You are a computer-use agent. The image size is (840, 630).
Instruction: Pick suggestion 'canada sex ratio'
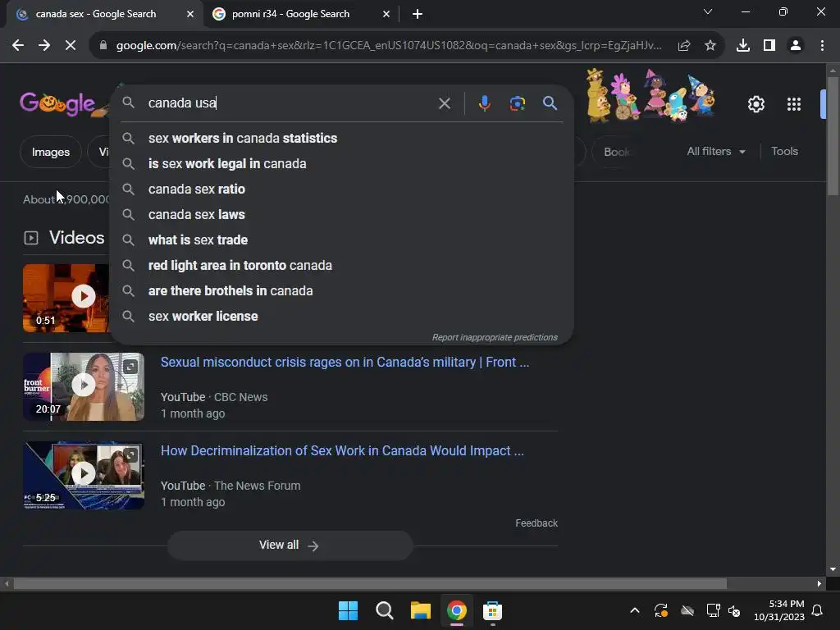(341, 189)
